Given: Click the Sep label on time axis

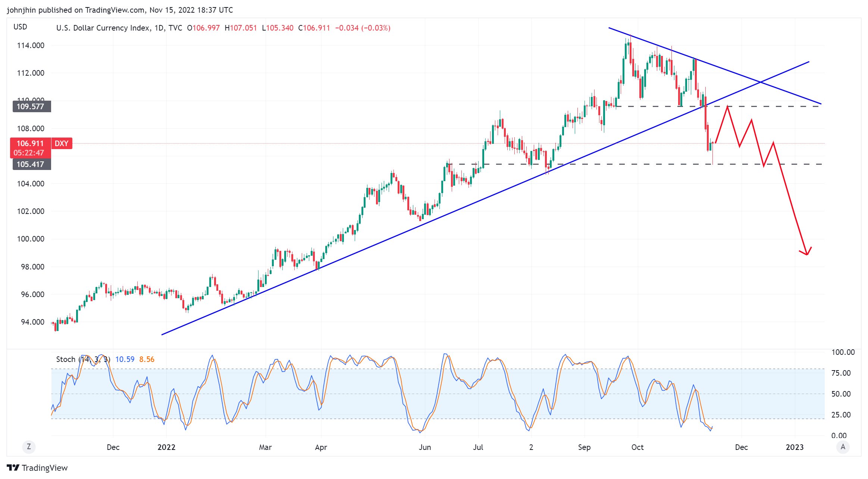Looking at the screenshot, I should (x=584, y=447).
